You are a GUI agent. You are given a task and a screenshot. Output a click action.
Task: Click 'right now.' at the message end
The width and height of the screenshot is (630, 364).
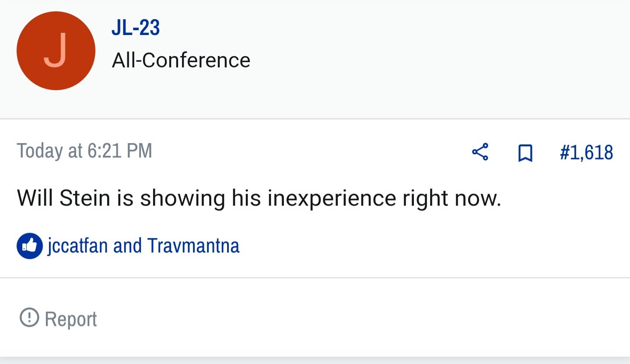(452, 199)
